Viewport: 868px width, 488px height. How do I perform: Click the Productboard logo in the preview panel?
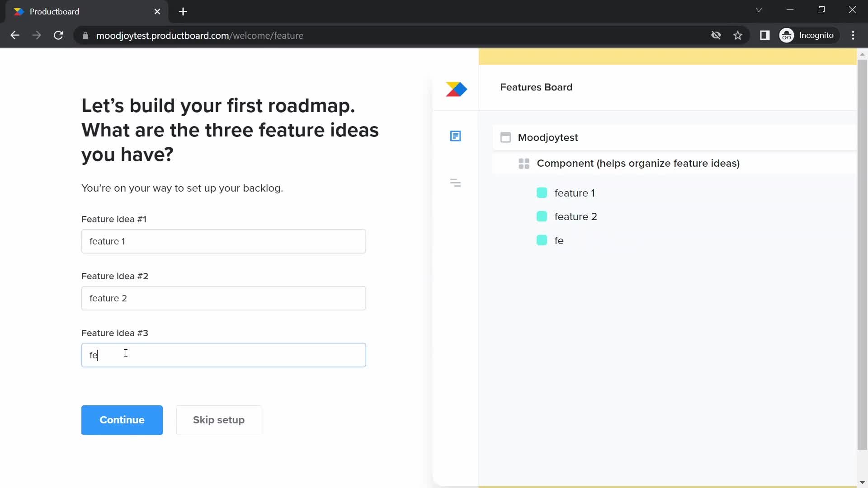pyautogui.click(x=456, y=89)
